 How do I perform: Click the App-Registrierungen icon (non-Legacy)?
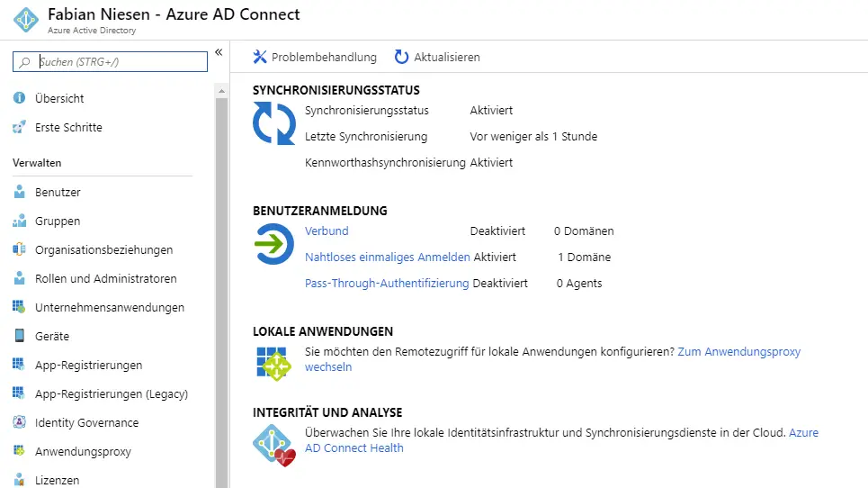pyautogui.click(x=19, y=365)
